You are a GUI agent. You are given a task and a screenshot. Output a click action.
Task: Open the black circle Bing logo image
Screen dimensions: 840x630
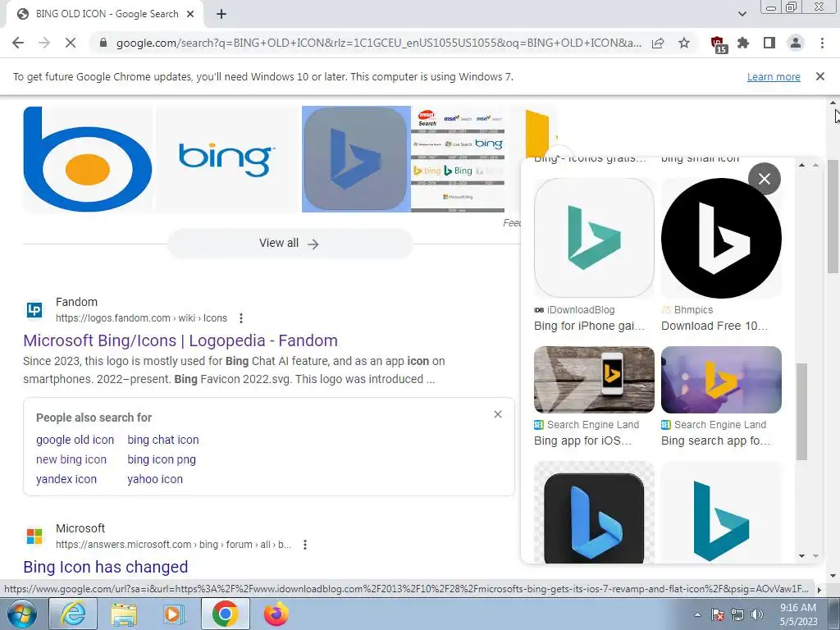(x=721, y=238)
